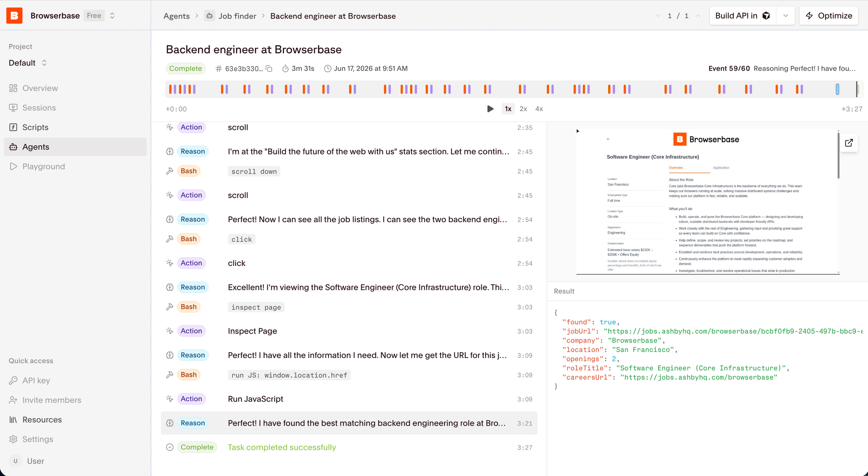The image size is (868, 476).
Task: Open Settings in the sidebar
Action: coord(76,439)
